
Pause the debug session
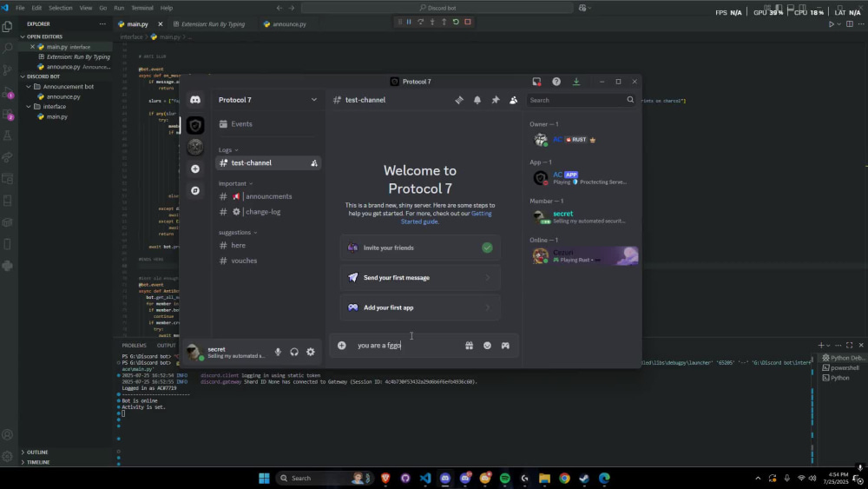coord(409,23)
